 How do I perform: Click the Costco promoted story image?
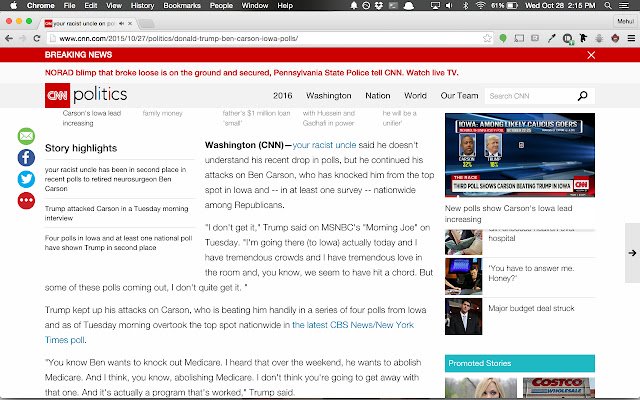click(559, 388)
